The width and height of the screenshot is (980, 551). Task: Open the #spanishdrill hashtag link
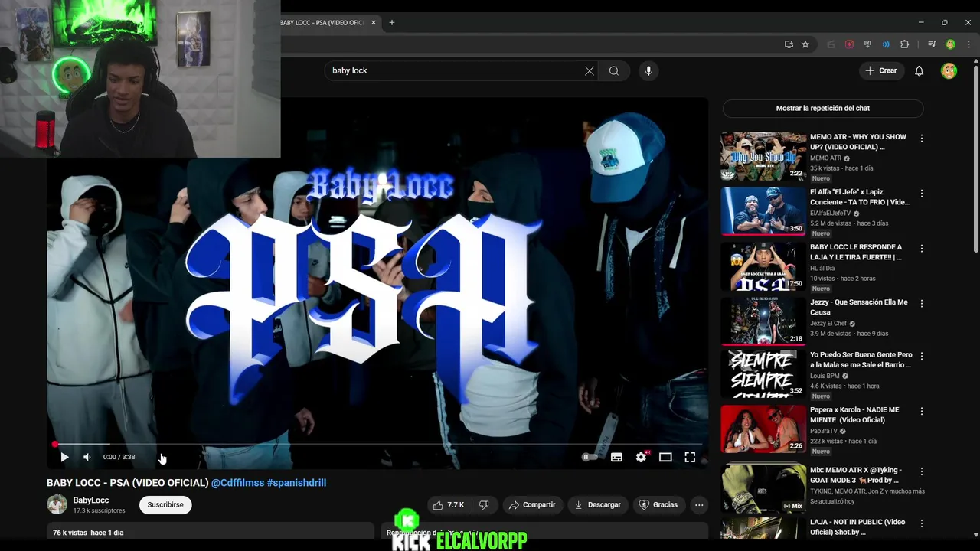(296, 483)
